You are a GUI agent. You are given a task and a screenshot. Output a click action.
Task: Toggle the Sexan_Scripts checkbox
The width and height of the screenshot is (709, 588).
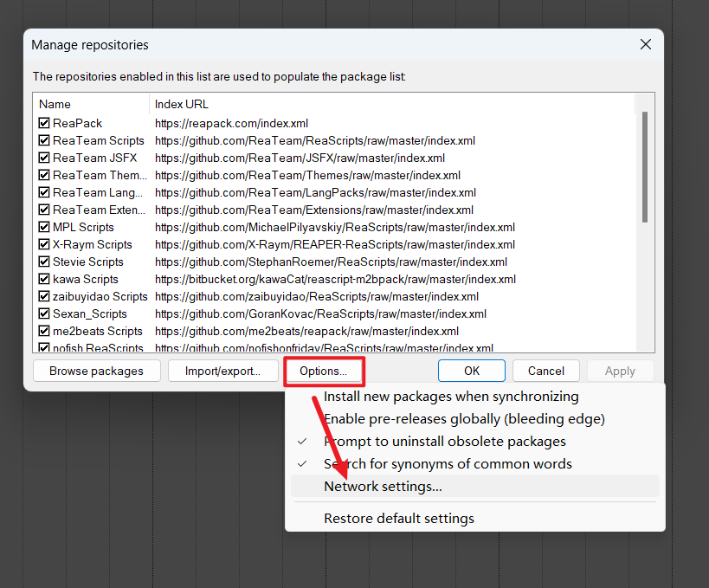point(44,313)
